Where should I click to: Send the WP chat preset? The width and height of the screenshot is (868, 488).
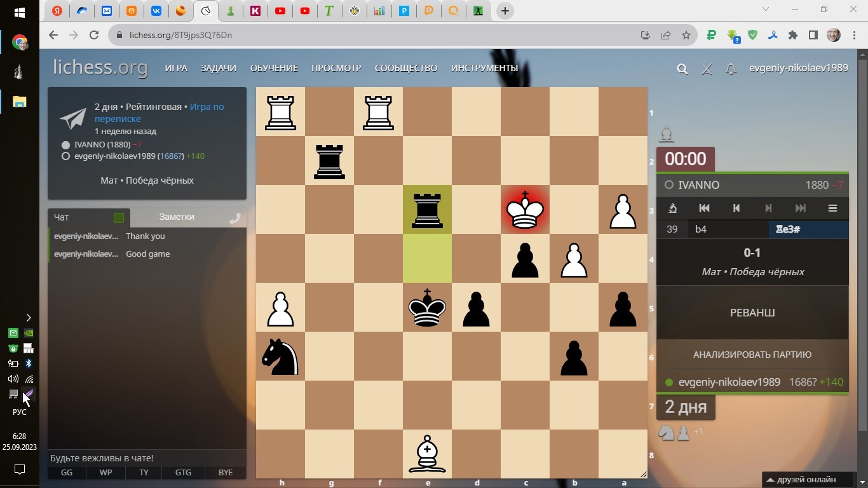pyautogui.click(x=105, y=473)
